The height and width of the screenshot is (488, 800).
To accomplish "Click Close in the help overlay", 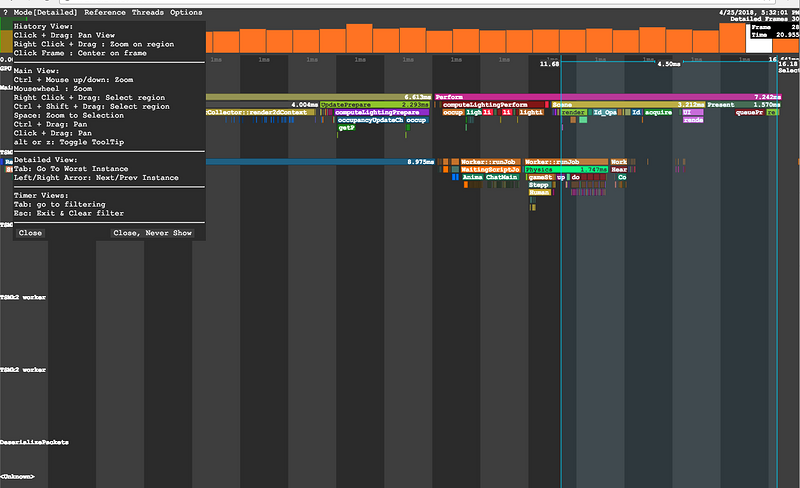I will click(30, 233).
